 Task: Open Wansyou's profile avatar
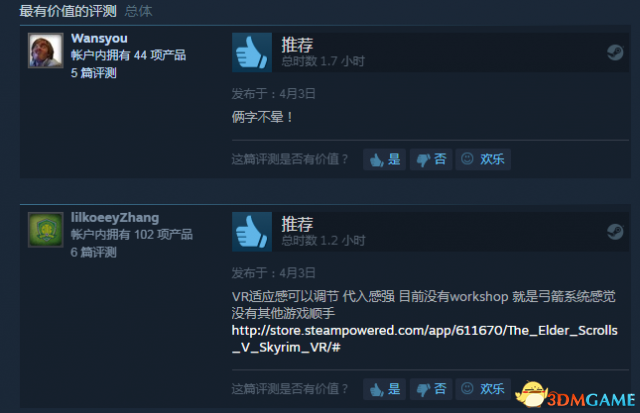(x=46, y=51)
